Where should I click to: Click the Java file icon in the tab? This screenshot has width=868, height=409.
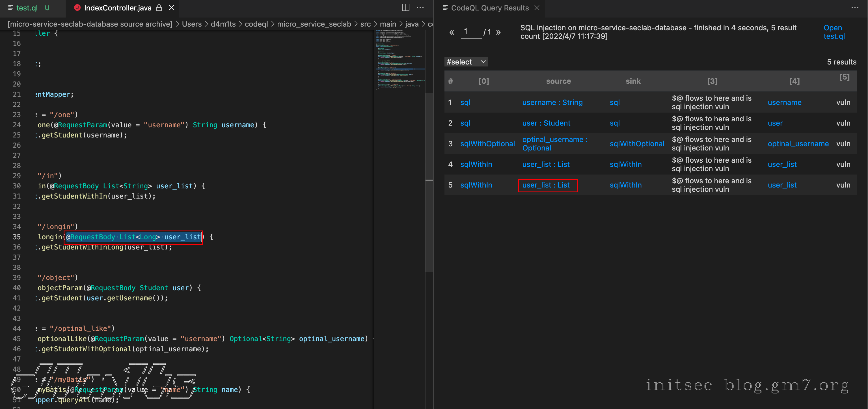(x=77, y=7)
